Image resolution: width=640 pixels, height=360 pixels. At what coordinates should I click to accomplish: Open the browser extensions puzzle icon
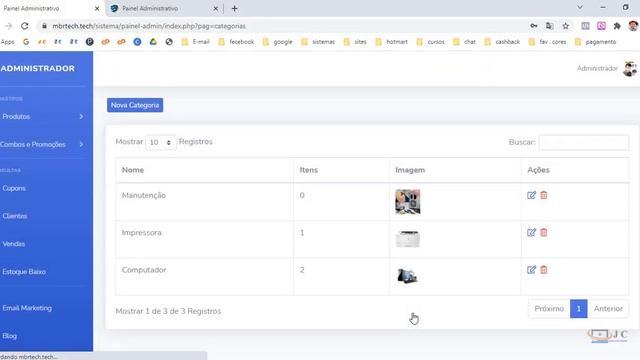[617, 26]
